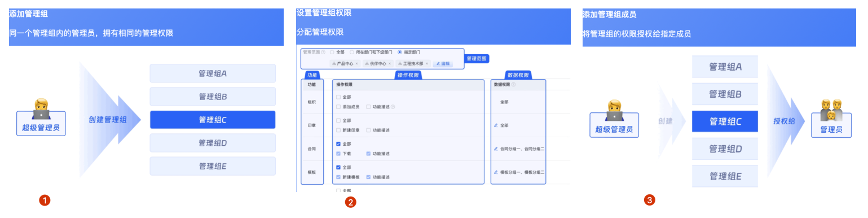Remove the 工程技术部 department tag
This screenshot has width=868, height=218.
coord(426,64)
